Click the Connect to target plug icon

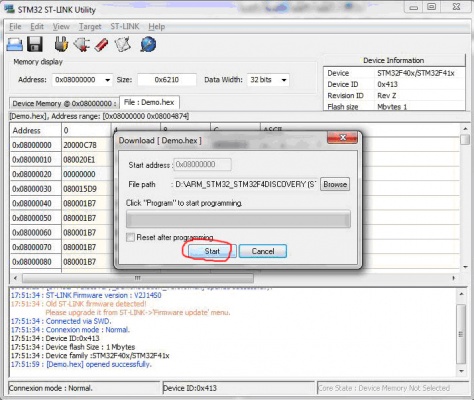click(61, 44)
